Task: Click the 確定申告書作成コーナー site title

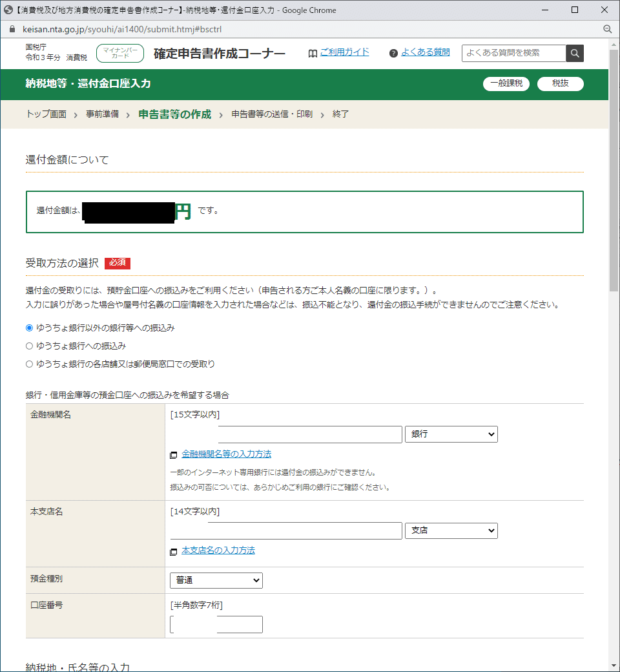Action: tap(220, 54)
